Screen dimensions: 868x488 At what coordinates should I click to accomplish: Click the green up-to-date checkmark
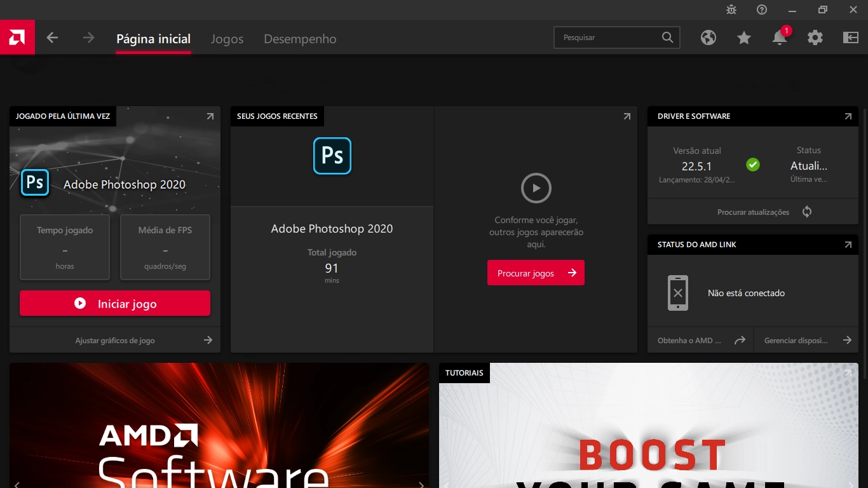(753, 165)
